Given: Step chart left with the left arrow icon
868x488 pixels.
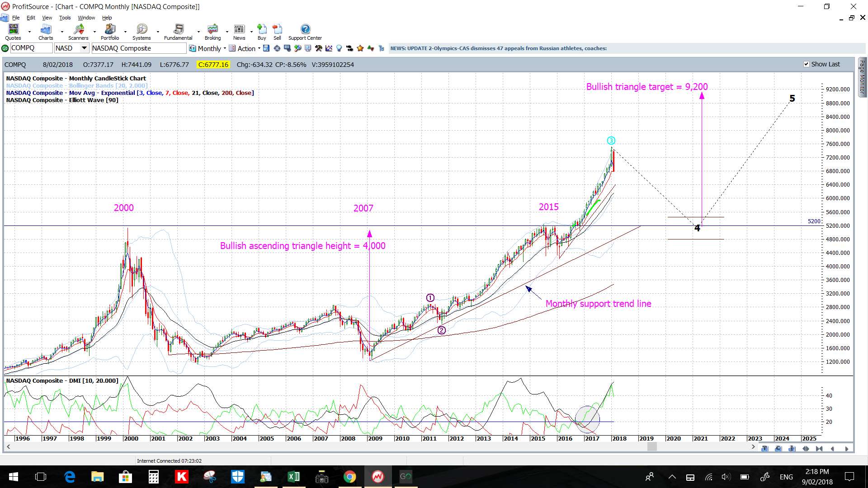Looking at the screenshot, I should click(833, 449).
